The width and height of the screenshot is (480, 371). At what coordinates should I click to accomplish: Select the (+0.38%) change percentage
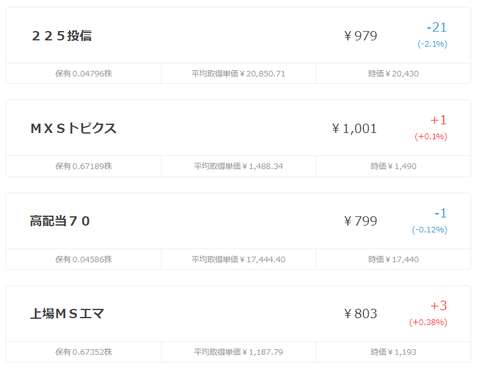(x=428, y=322)
